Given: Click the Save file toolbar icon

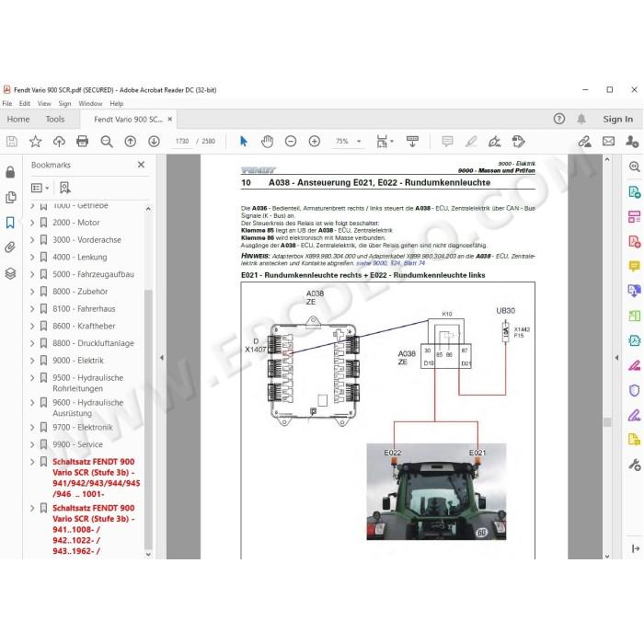Looking at the screenshot, I should [12, 142].
